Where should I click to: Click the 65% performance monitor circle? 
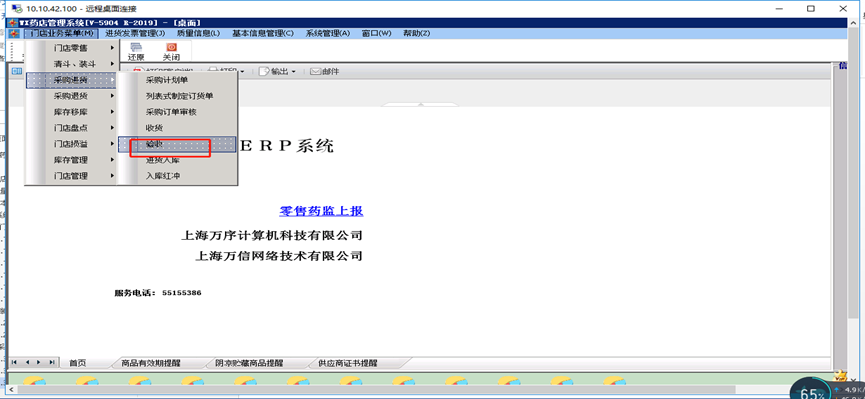pos(811,390)
